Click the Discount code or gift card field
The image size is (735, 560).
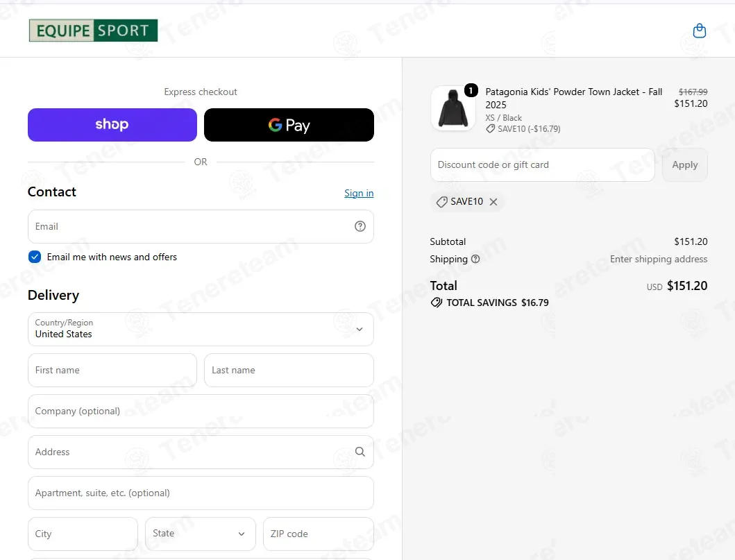coord(542,165)
